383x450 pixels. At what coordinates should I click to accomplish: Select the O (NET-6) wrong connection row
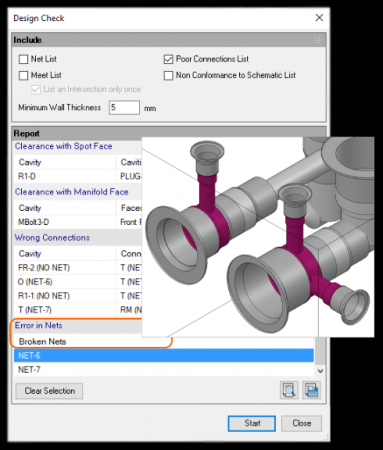click(x=78, y=282)
